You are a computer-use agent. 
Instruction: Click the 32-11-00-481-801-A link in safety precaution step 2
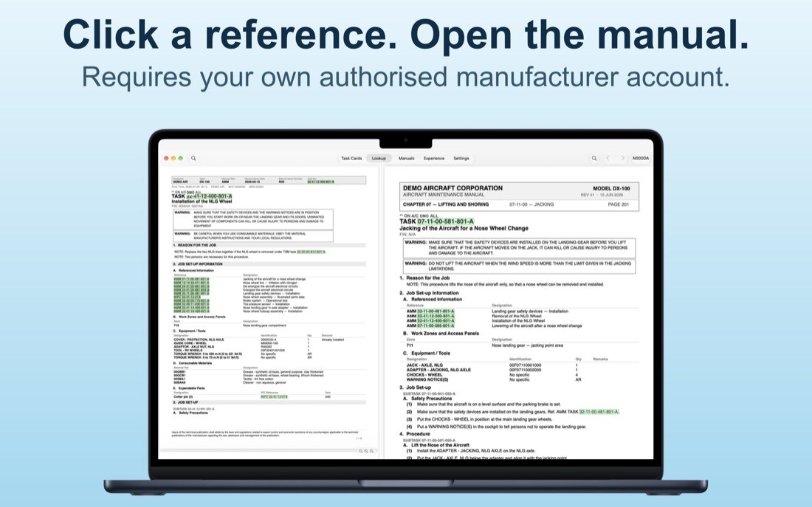[599, 412]
